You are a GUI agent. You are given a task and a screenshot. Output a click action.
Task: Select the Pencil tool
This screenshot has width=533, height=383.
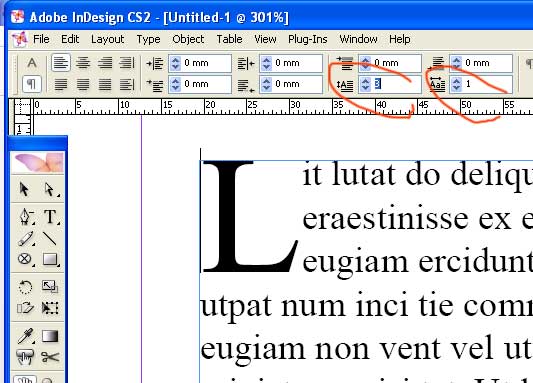25,239
